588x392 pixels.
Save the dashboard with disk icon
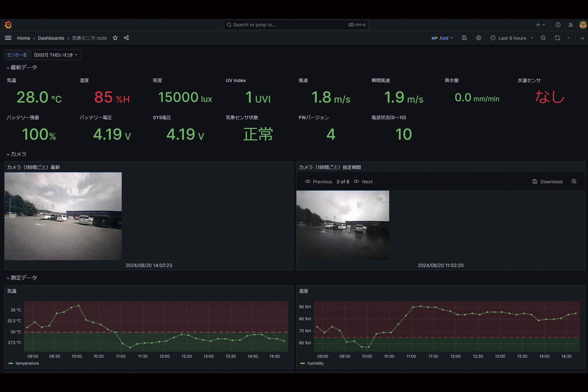click(464, 38)
